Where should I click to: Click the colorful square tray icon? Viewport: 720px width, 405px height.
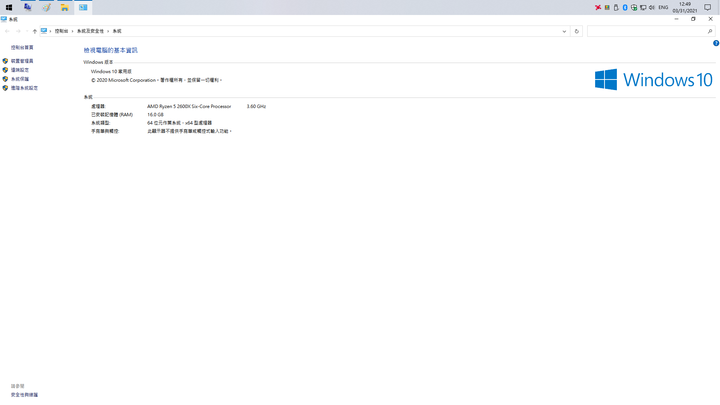[607, 7]
